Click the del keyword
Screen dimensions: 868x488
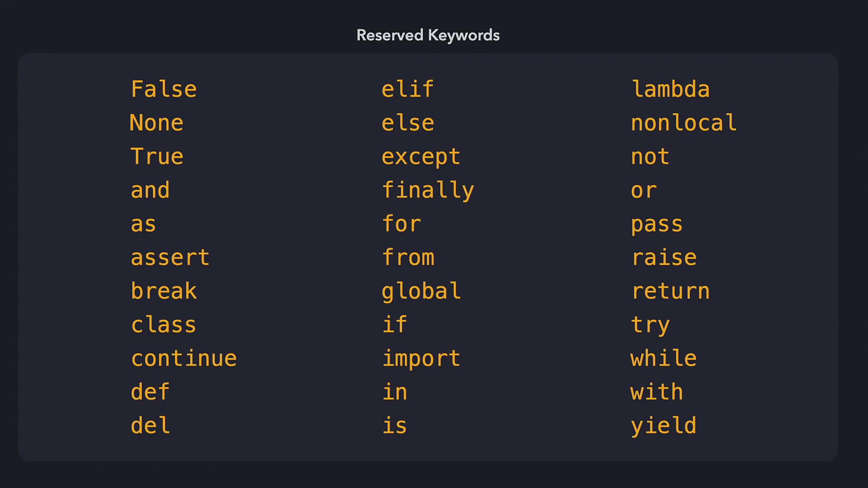[150, 426]
